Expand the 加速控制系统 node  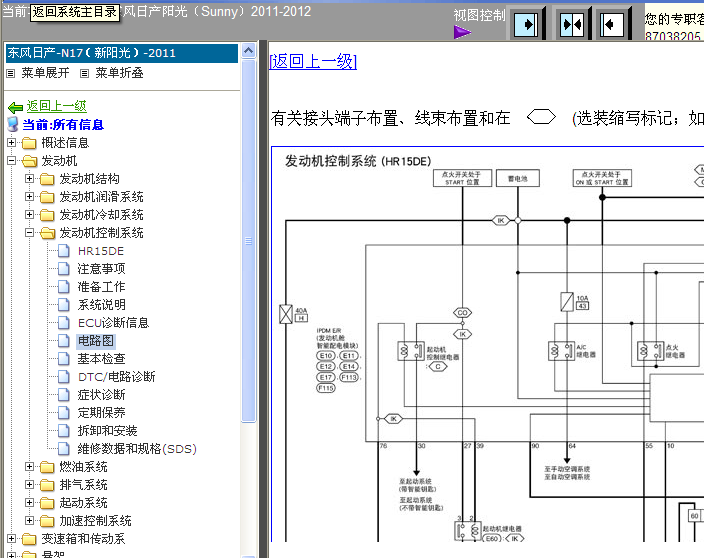[x=29, y=520]
